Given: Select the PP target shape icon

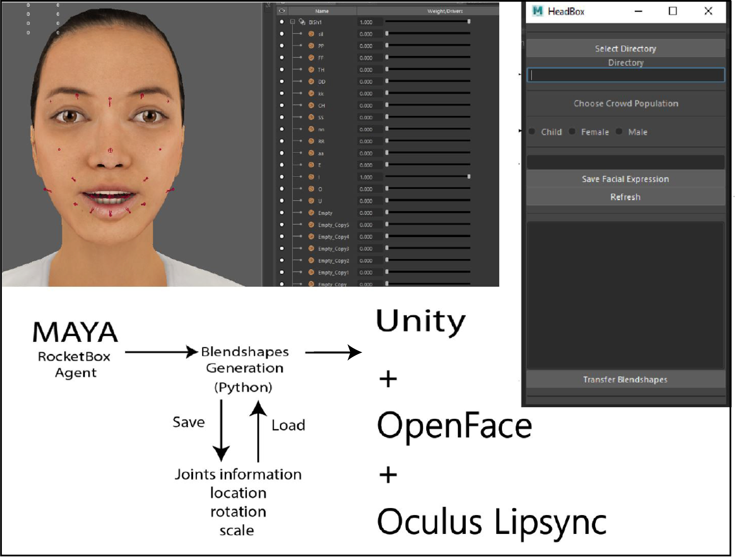Looking at the screenshot, I should click(x=311, y=46).
